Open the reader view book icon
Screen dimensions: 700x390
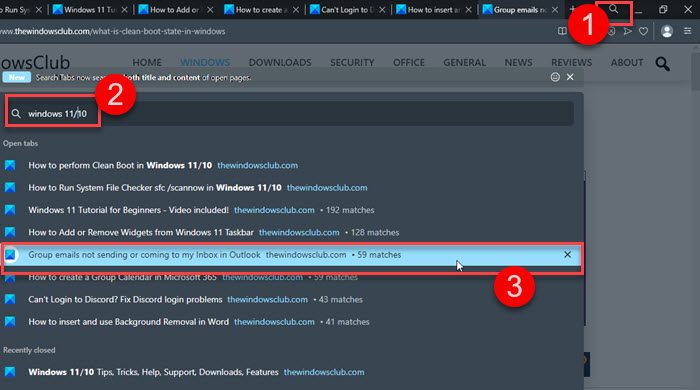click(562, 31)
